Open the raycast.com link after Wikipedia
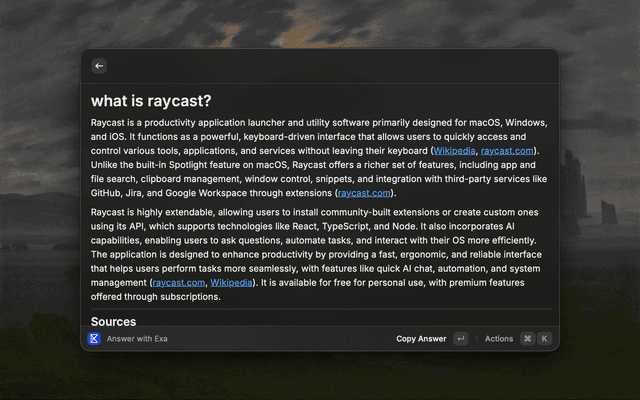Viewport: 640px width, 400px height. (507, 151)
